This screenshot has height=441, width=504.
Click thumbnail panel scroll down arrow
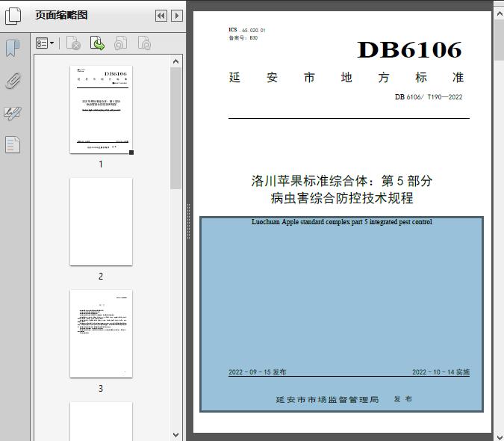(175, 435)
